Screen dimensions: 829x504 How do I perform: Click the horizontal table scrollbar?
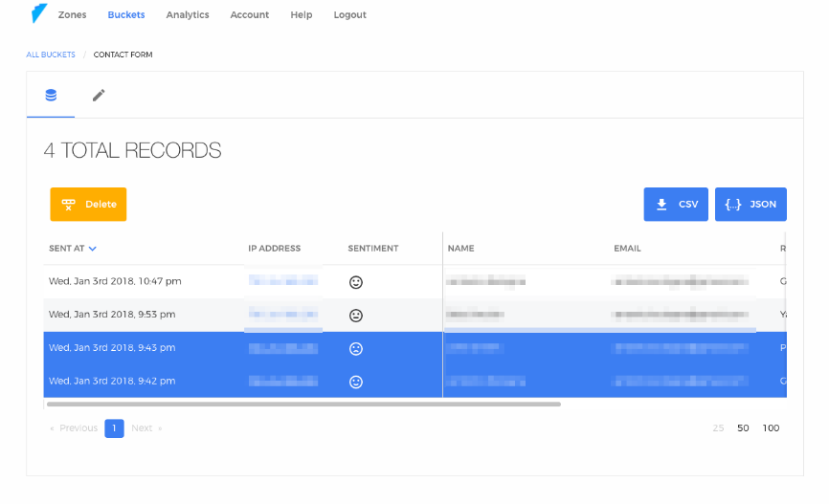(x=302, y=405)
